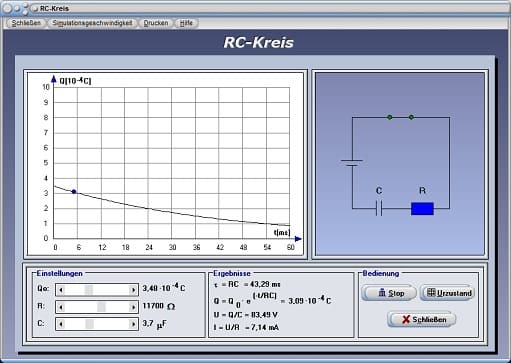The image size is (511, 363).
Task: Click the Qo value 3,48·10⁻⁴ C
Action: (164, 288)
